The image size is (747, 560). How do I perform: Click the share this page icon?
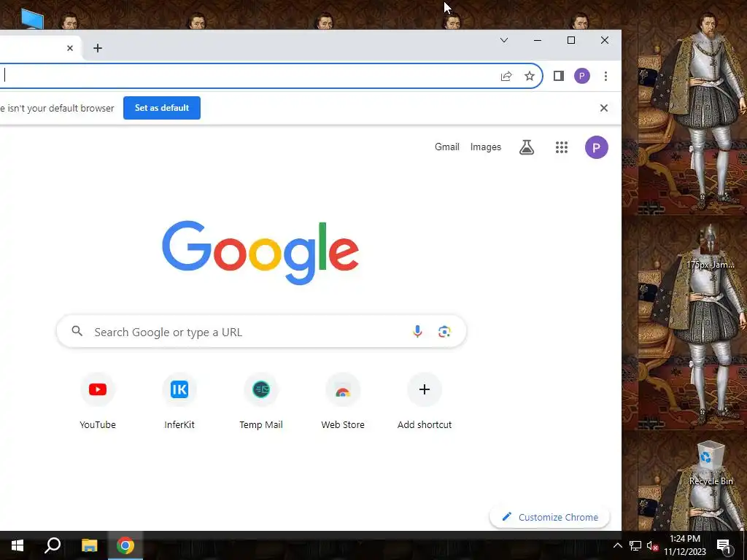(506, 76)
